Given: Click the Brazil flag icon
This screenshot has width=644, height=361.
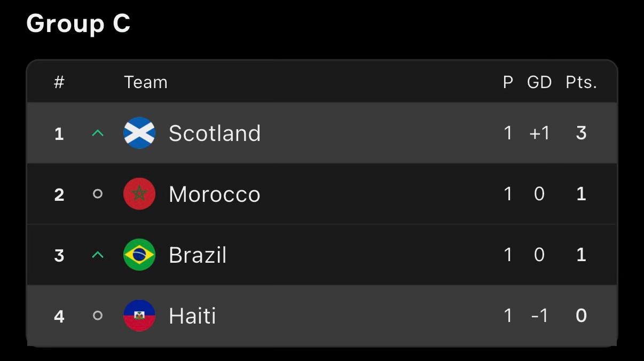Looking at the screenshot, I should (x=139, y=255).
